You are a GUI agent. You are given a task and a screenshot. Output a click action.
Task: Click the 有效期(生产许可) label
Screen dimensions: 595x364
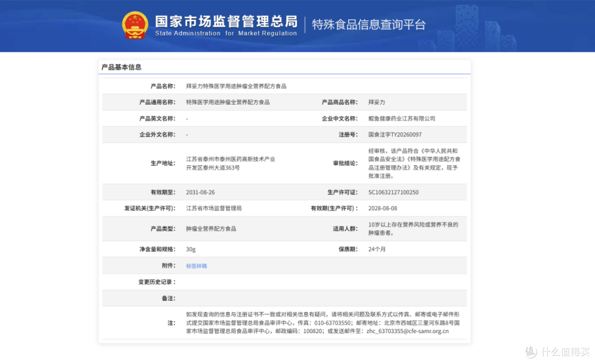334,208
